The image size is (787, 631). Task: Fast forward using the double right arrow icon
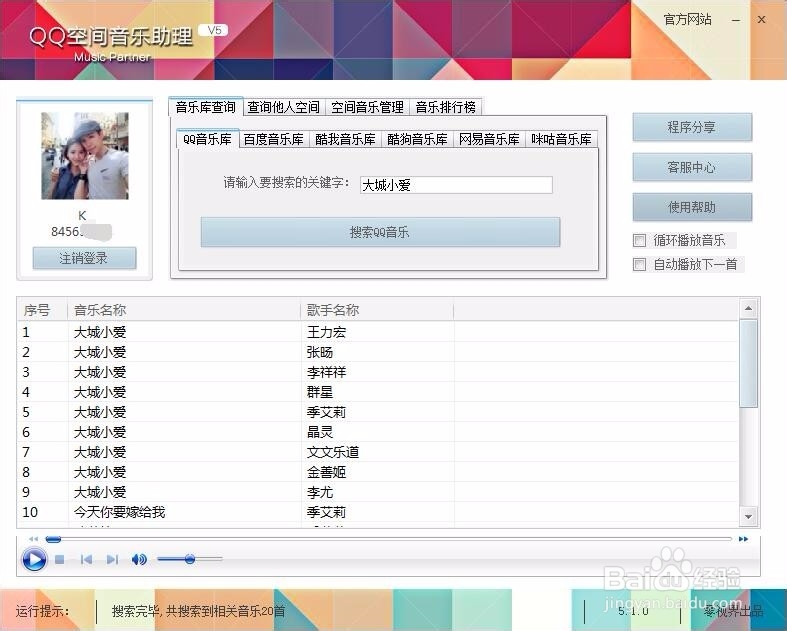(x=743, y=539)
